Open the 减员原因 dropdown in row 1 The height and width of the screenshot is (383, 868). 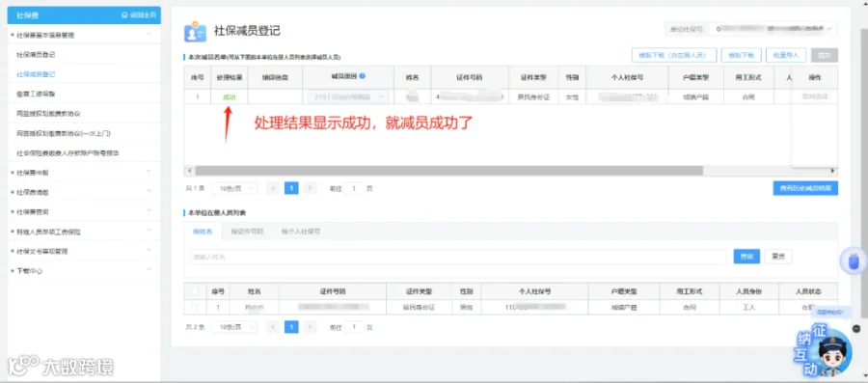pos(348,96)
